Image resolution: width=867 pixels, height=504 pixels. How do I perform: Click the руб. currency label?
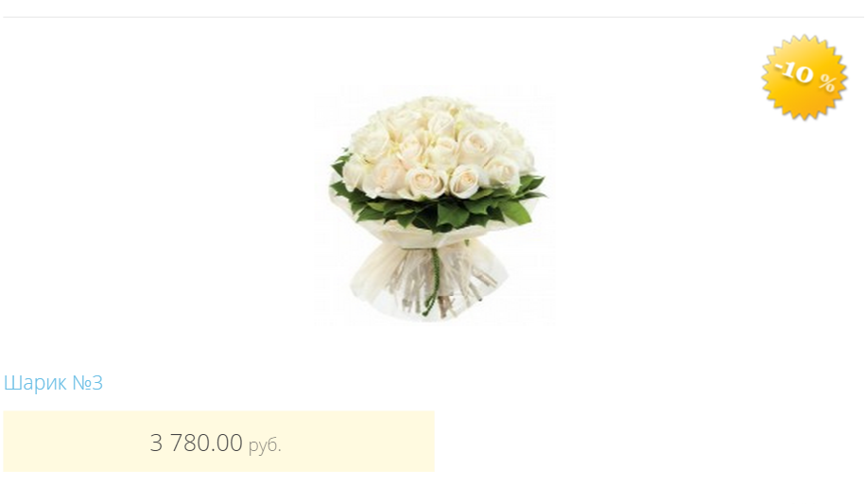[265, 444]
